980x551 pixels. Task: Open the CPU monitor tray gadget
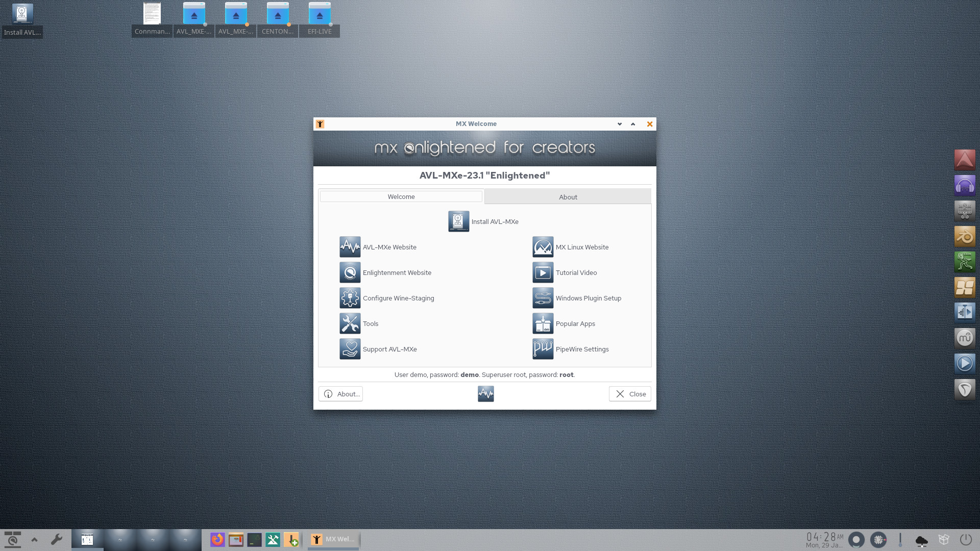(x=878, y=539)
